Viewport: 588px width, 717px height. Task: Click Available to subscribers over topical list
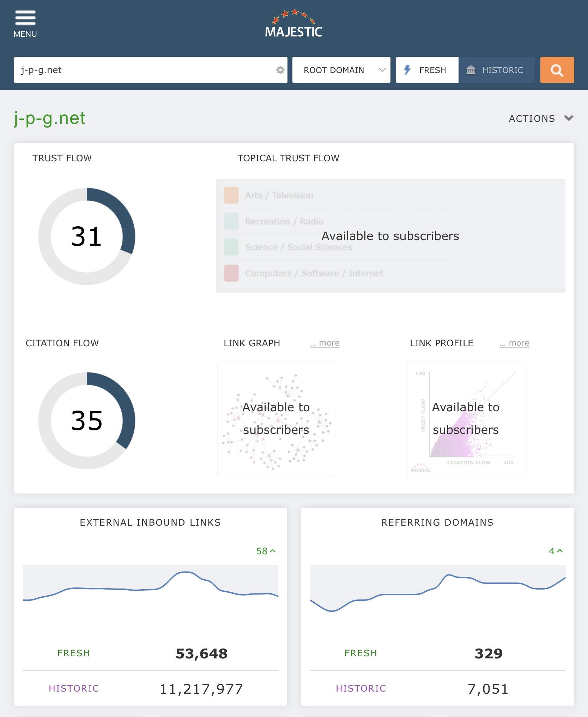[390, 236]
